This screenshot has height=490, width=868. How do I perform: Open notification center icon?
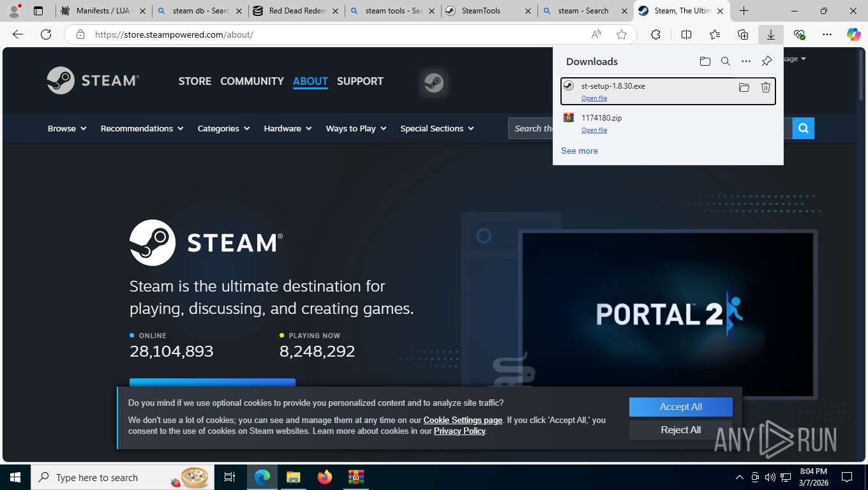pyautogui.click(x=847, y=477)
